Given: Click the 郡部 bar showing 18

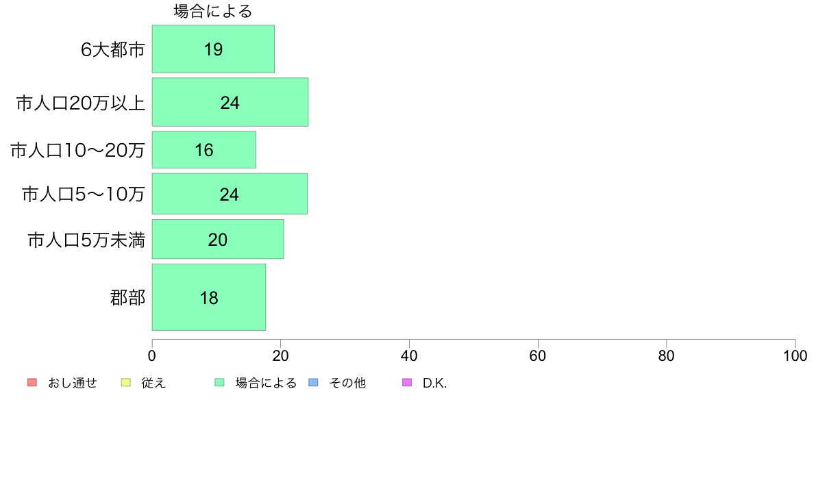Looking at the screenshot, I should pyautogui.click(x=209, y=297).
